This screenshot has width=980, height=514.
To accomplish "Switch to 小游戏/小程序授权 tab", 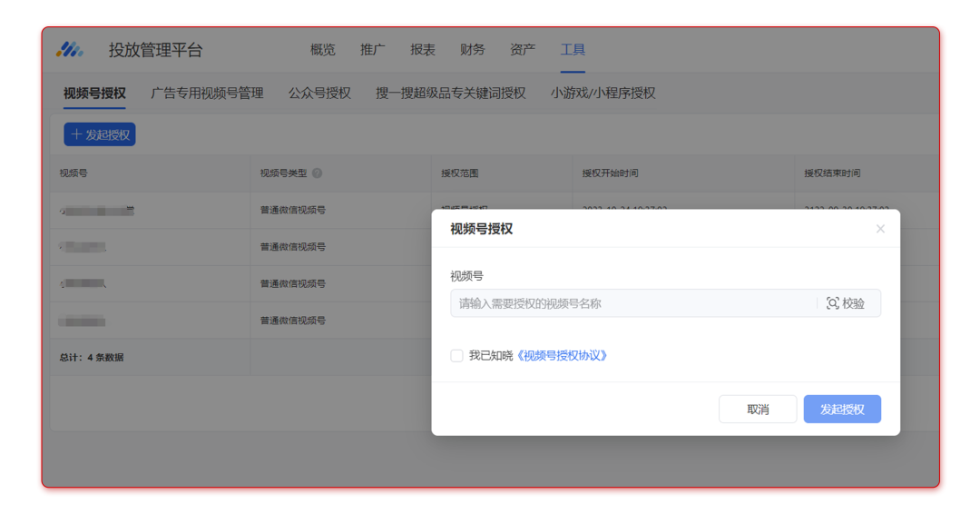I will coord(603,93).
